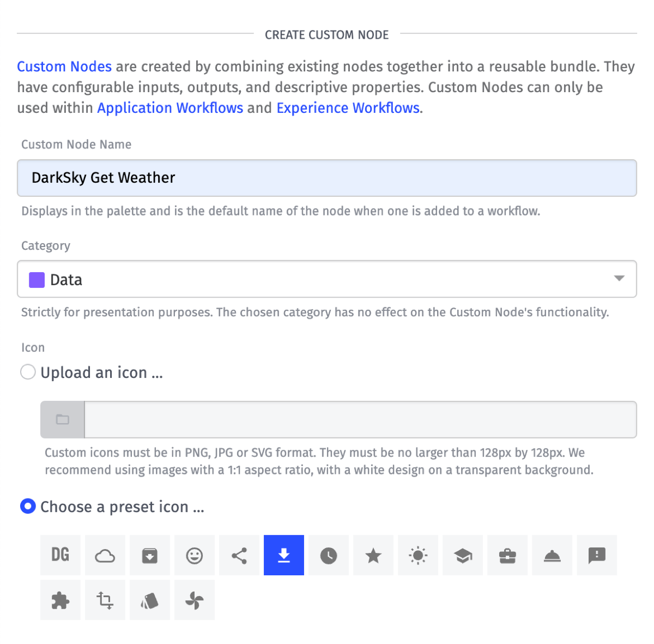Pick the star preset icon
The image size is (654, 644).
pyautogui.click(x=373, y=555)
